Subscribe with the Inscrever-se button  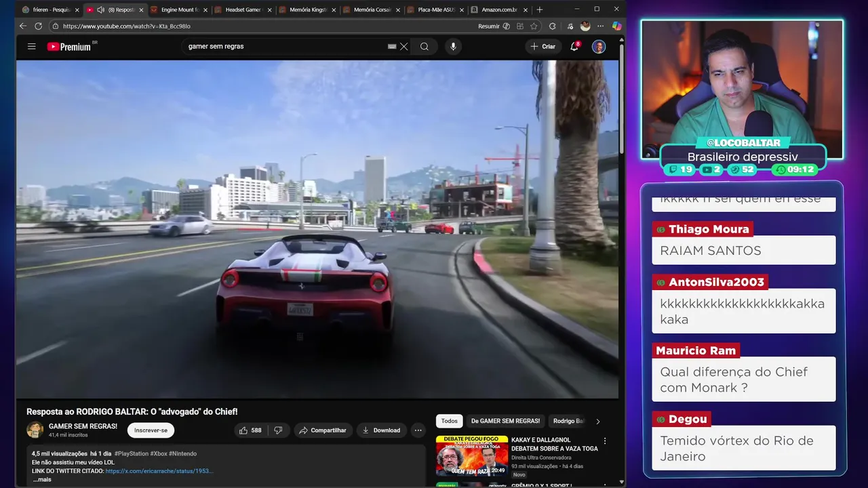[x=151, y=430]
